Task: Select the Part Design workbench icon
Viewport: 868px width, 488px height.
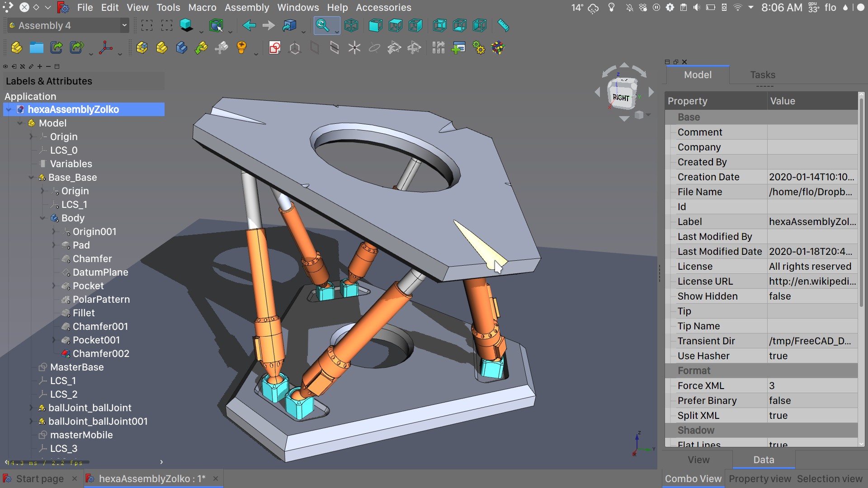Action: point(182,47)
